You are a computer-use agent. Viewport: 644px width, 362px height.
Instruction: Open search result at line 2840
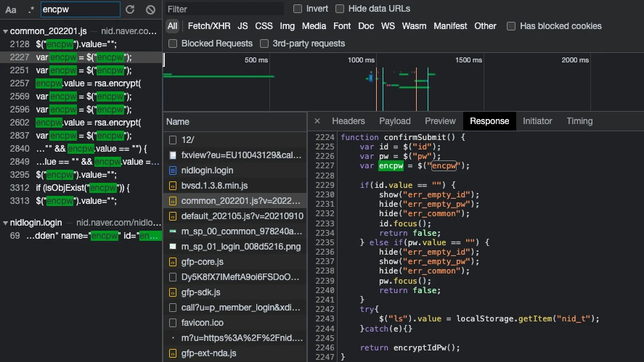point(81,149)
